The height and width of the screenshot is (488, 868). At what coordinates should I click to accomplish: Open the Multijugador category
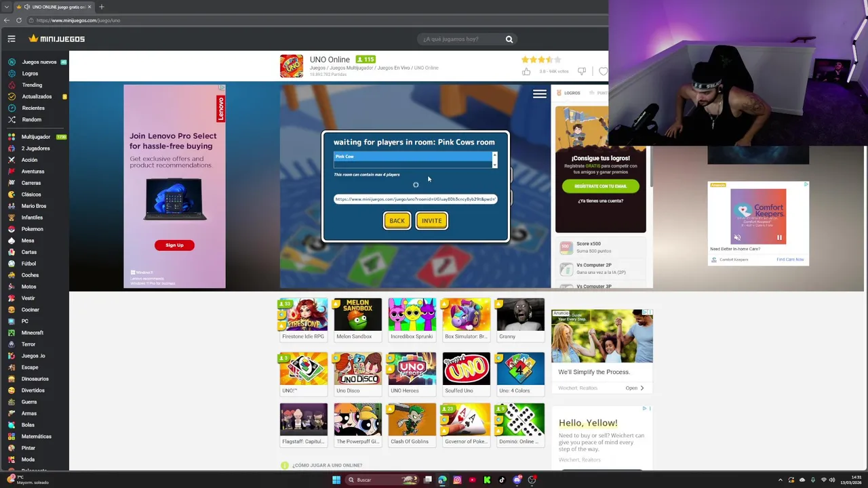pos(36,137)
